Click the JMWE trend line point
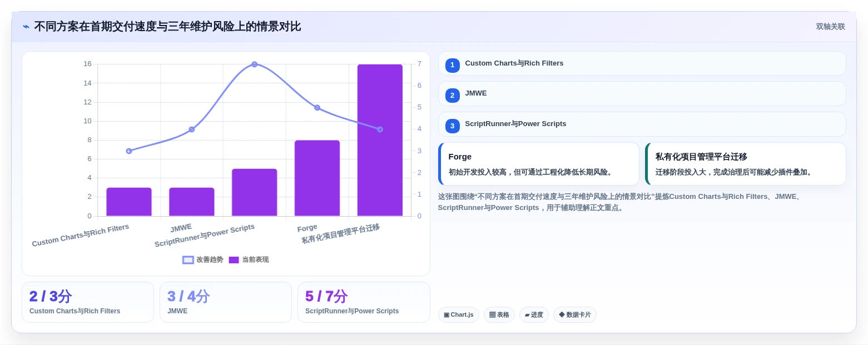 (x=192, y=129)
